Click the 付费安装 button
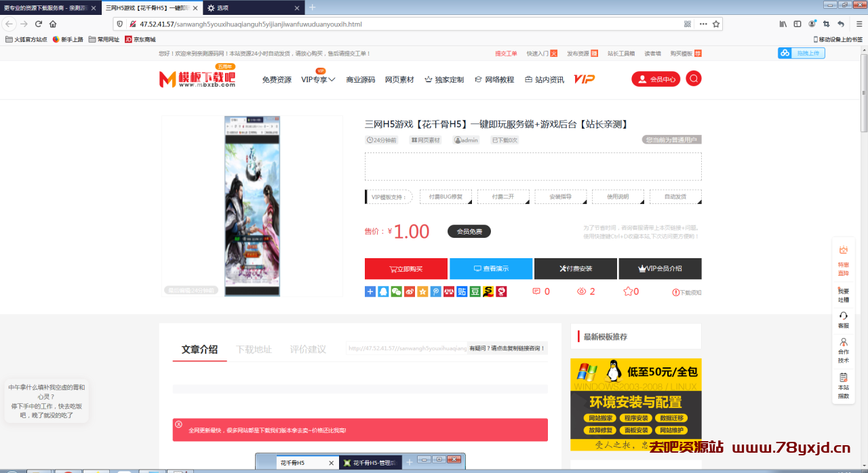Viewport: 868px width, 473px height. click(x=576, y=268)
